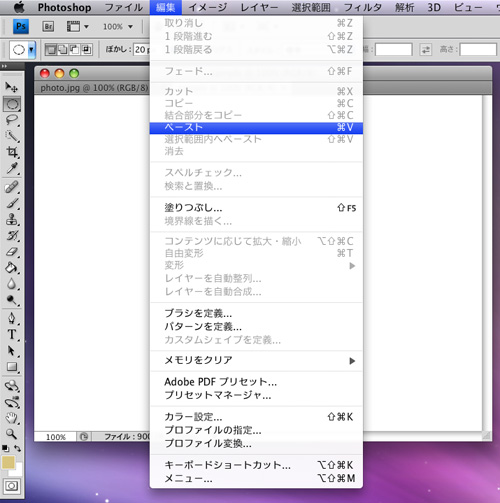The width and height of the screenshot is (500, 503).
Task: Reset default foreground and background colors
Action: (x=5, y=449)
